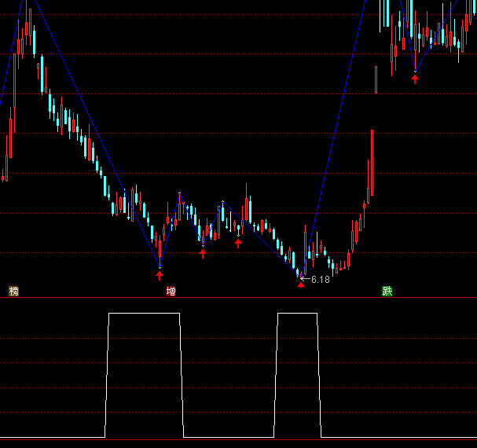Click the red triangle beside the 6.18 label

point(300,284)
